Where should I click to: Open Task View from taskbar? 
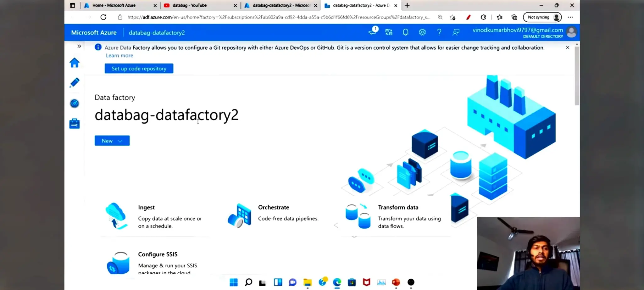coord(263,283)
